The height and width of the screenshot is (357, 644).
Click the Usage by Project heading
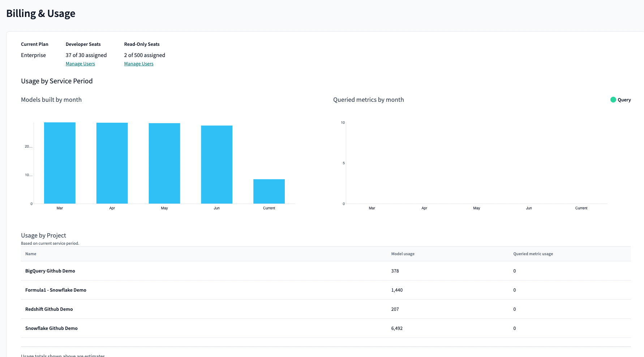point(43,235)
